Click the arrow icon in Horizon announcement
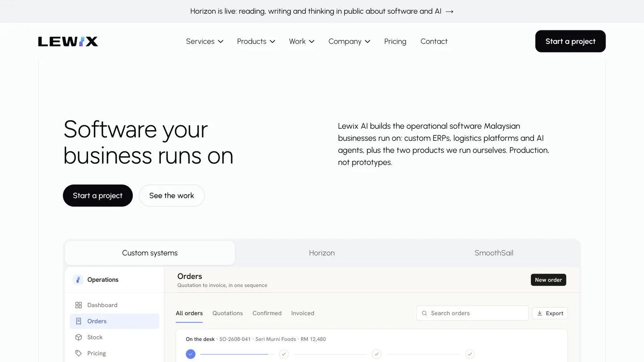 coord(450,12)
